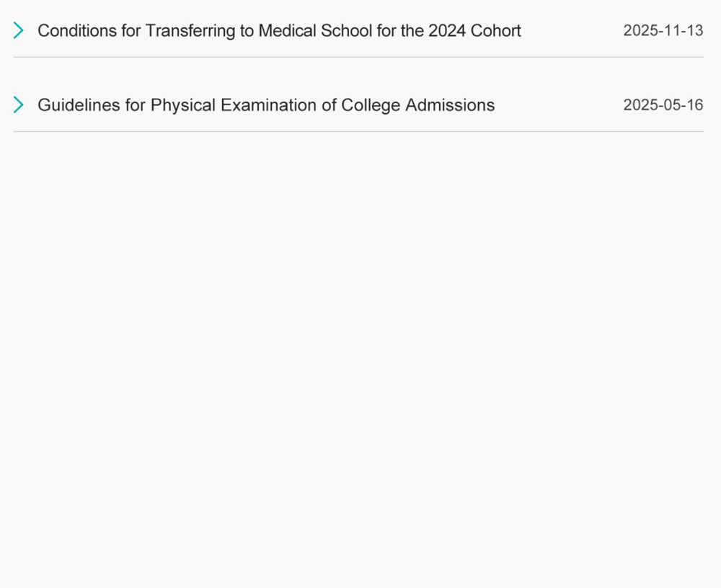The height and width of the screenshot is (588, 721).
Task: Click '2024 Cohort' text in the first item
Action: (474, 30)
